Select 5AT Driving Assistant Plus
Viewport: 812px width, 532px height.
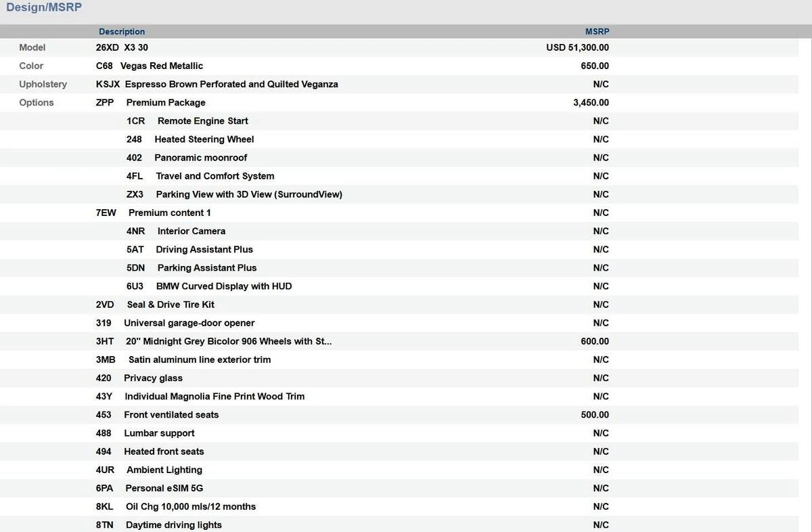pyautogui.click(x=189, y=250)
